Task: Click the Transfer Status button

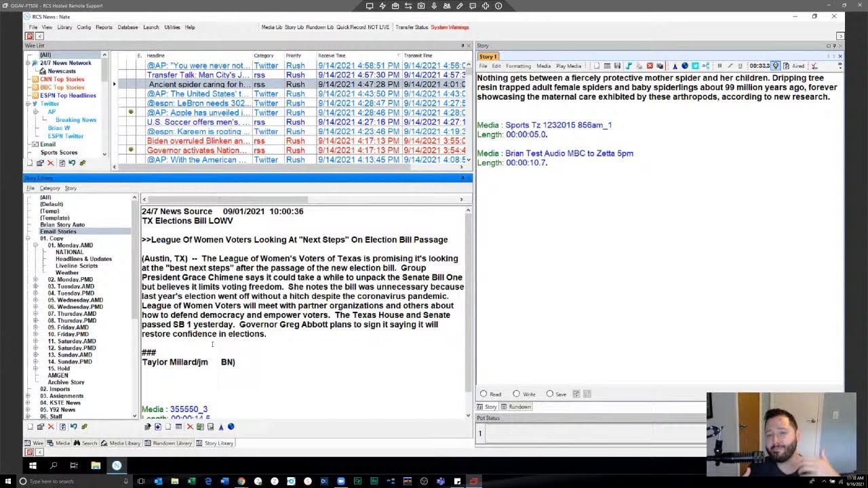Action: pos(412,27)
